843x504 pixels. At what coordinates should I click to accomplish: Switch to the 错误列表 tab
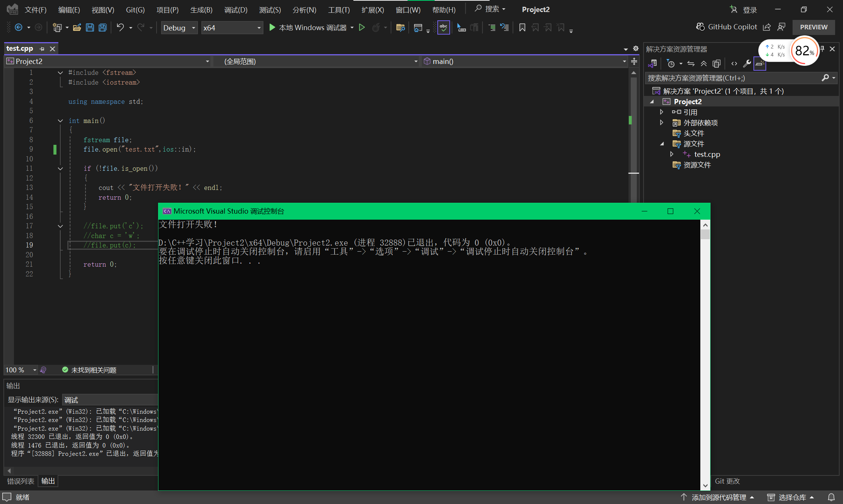[x=21, y=481]
